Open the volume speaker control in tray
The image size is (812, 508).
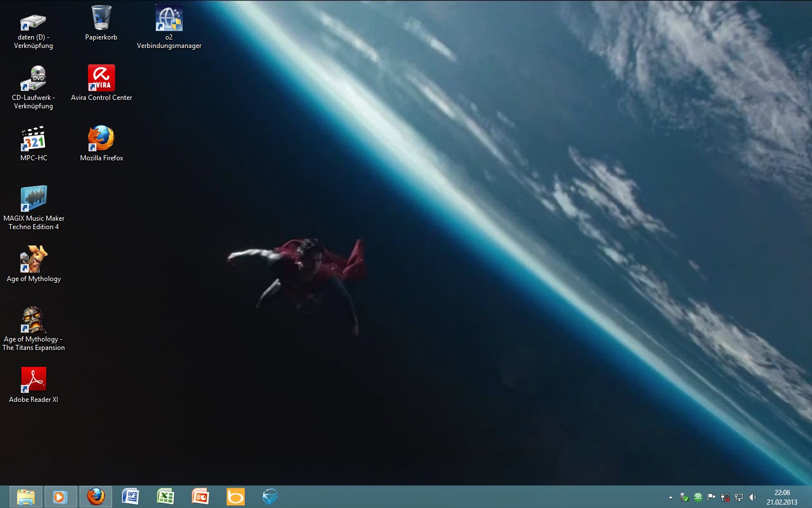(x=752, y=497)
